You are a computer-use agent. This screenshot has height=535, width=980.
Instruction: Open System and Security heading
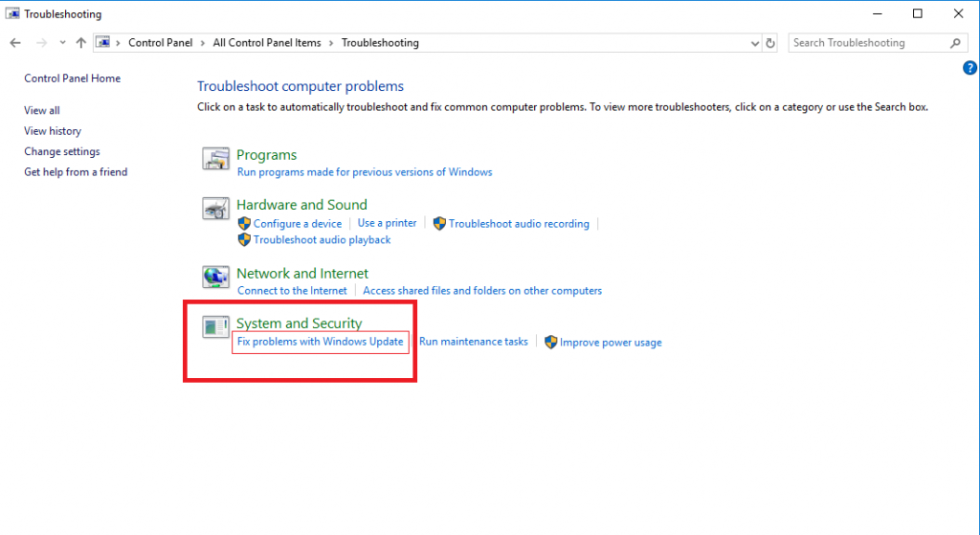(300, 323)
